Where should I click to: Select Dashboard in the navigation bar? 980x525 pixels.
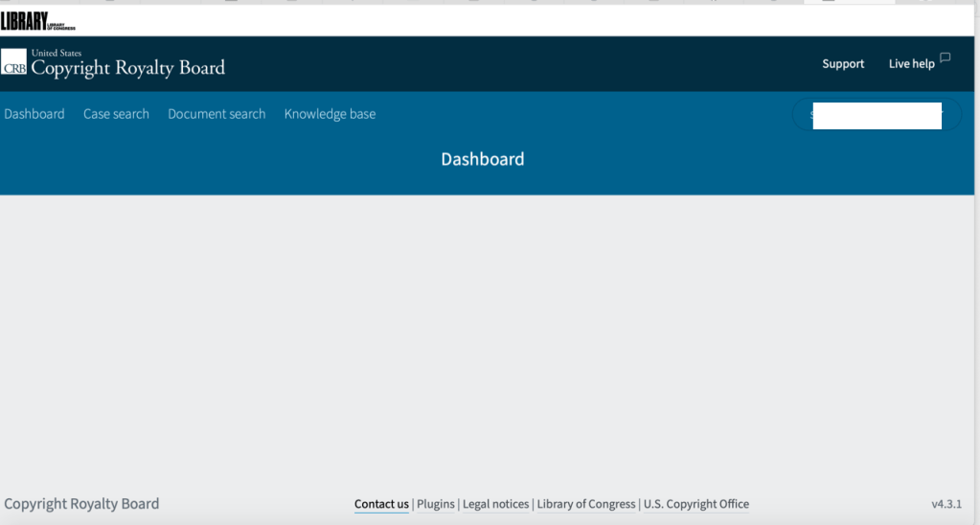[x=34, y=114]
